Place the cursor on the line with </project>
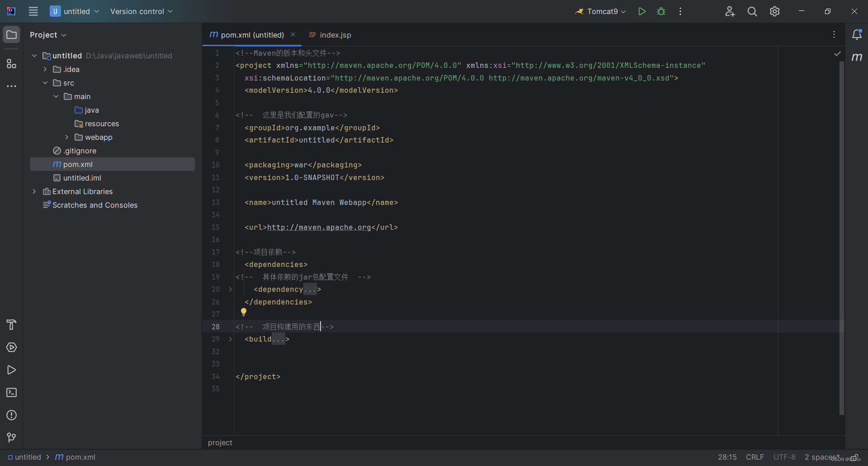The image size is (868, 466). (258, 376)
